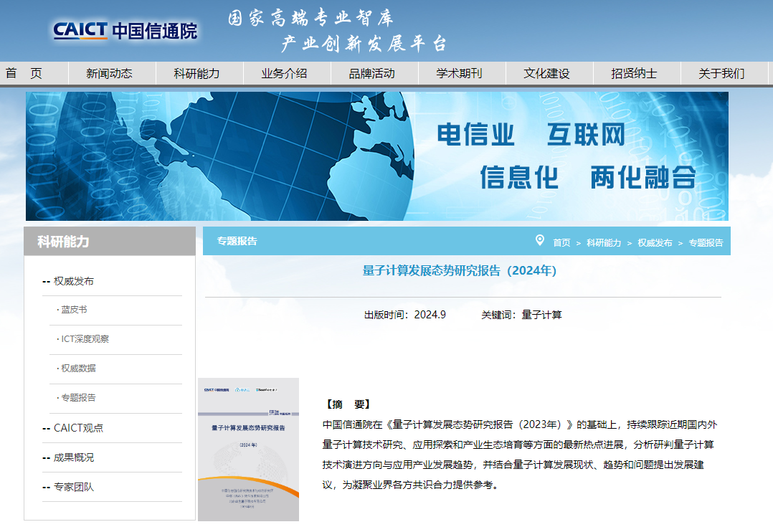Open the 文化建设 menu item
773x532 pixels.
(x=546, y=73)
